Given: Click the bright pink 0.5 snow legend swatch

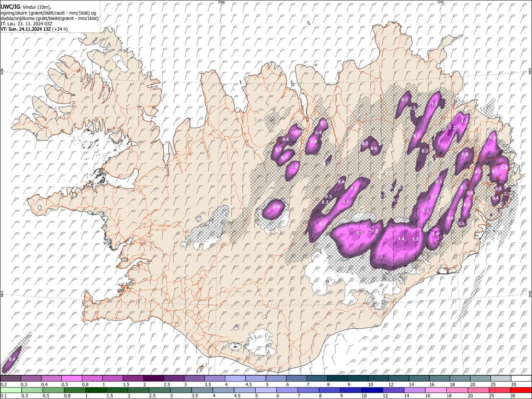Looking at the screenshot, I should coord(71,378).
